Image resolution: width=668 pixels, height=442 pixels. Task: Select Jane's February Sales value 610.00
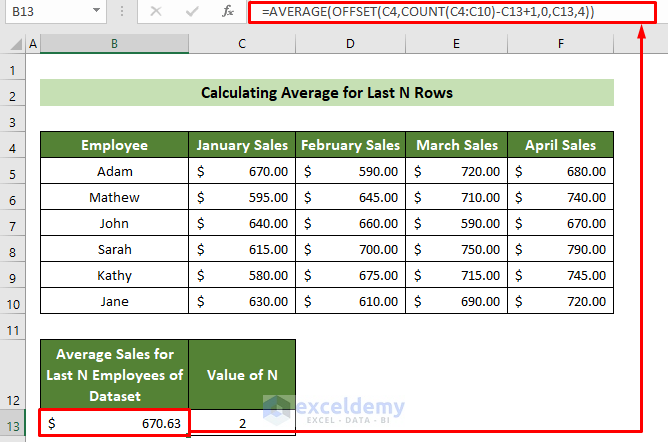click(x=349, y=301)
